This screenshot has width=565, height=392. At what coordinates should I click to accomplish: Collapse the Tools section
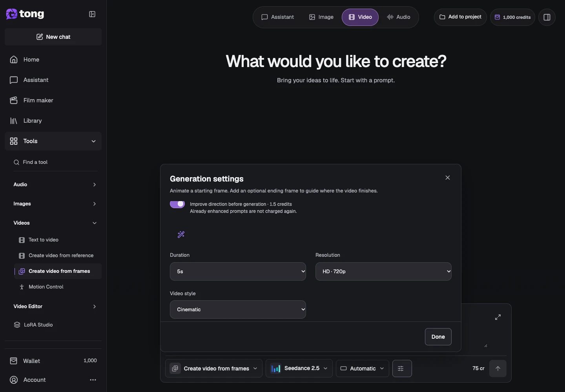coord(53,141)
